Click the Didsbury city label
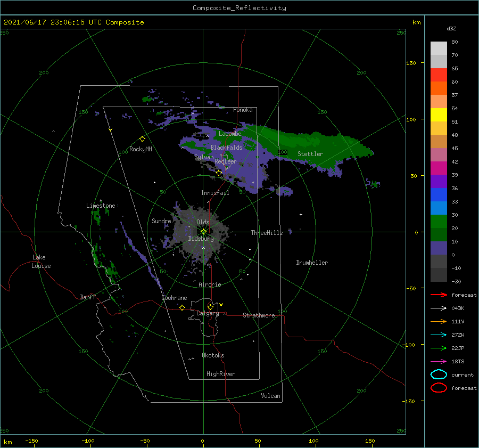The image size is (479, 448). [201, 239]
